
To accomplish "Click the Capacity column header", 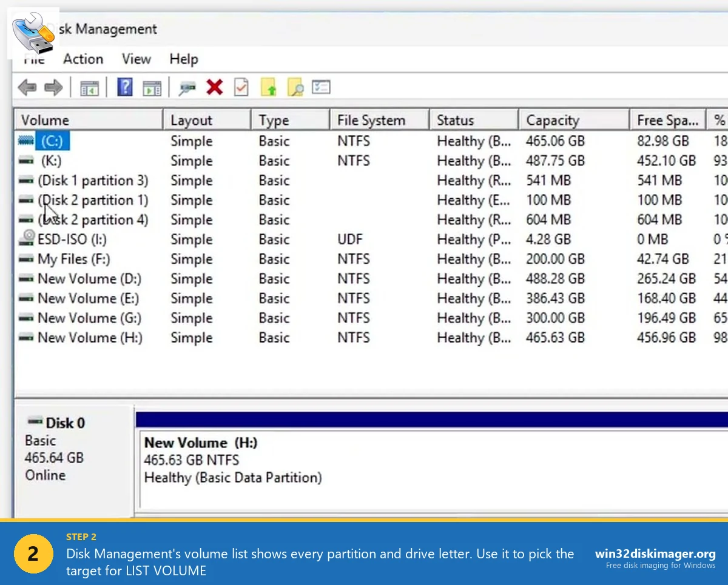I will pyautogui.click(x=552, y=119).
